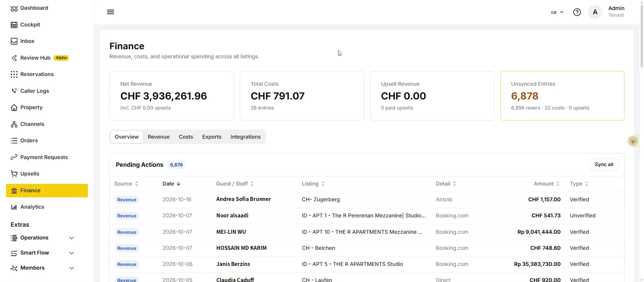This screenshot has width=644, height=282.
Task: Open the Exports tab
Action: 212,137
